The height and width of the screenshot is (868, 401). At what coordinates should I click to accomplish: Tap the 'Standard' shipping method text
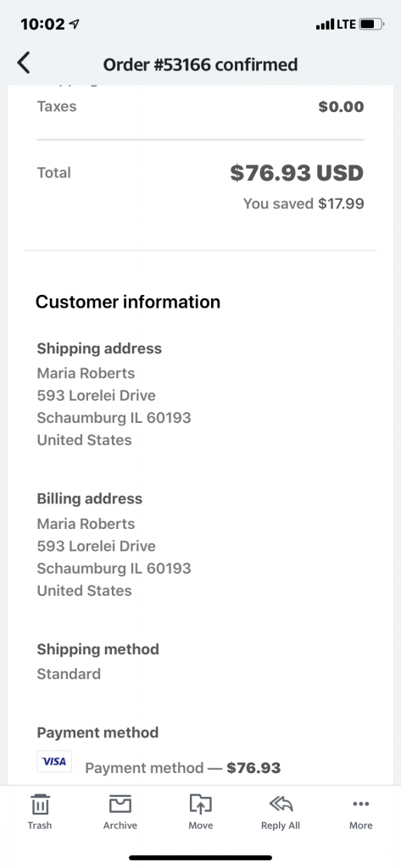pos(69,674)
